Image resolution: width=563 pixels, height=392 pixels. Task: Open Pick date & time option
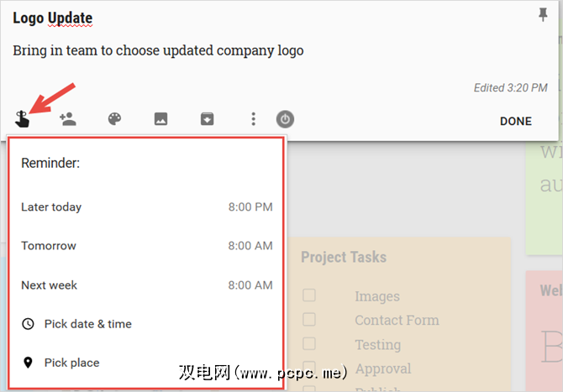(87, 324)
